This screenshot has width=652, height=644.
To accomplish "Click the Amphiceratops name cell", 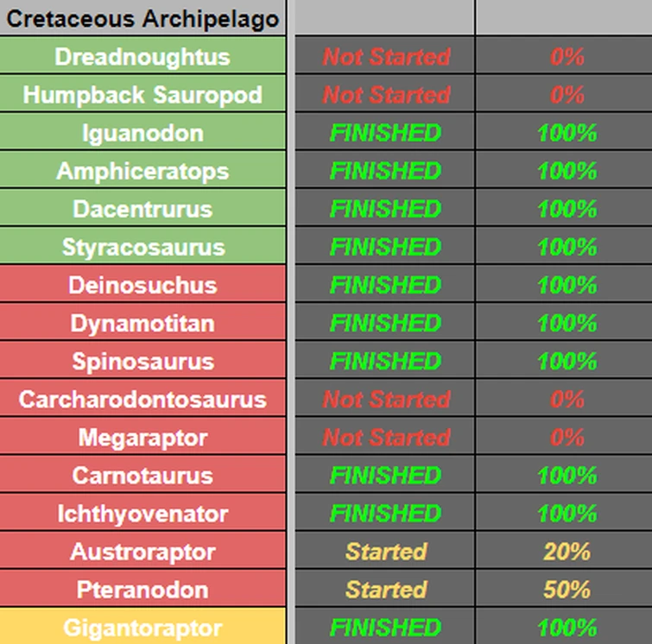I will [x=142, y=170].
